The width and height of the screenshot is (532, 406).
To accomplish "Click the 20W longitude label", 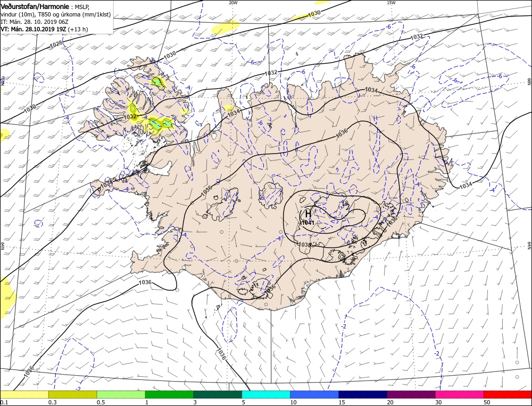I will (233, 3).
